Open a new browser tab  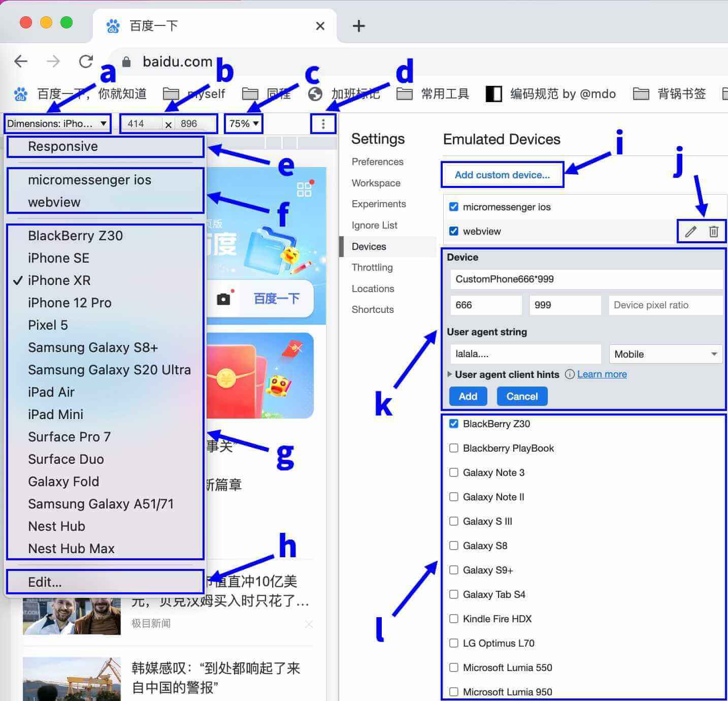(359, 26)
